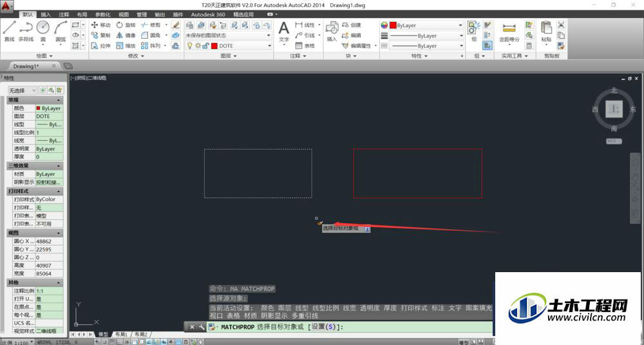
Task: Click the Rotate (旋转) tool
Action: point(126,25)
